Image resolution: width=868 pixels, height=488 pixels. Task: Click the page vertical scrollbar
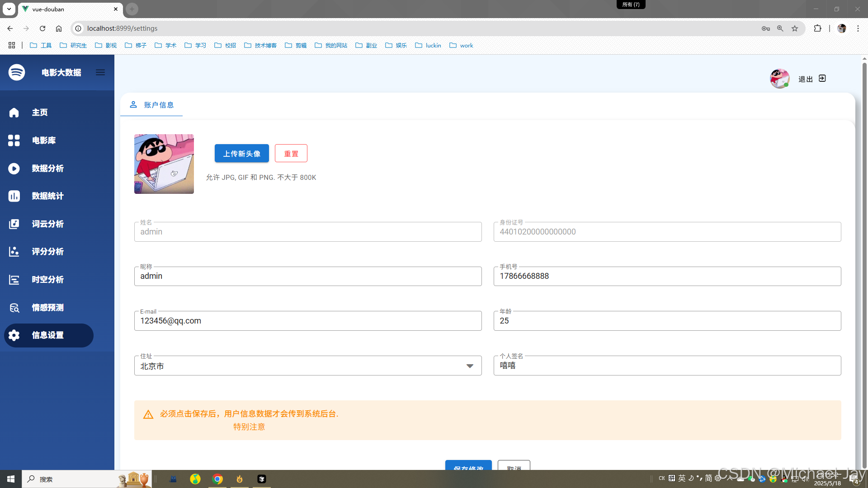pyautogui.click(x=864, y=262)
